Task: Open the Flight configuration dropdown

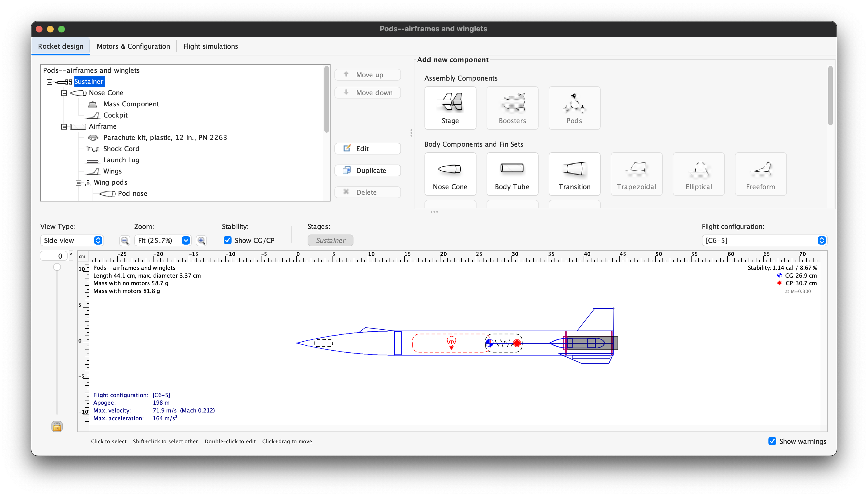Action: pos(764,240)
